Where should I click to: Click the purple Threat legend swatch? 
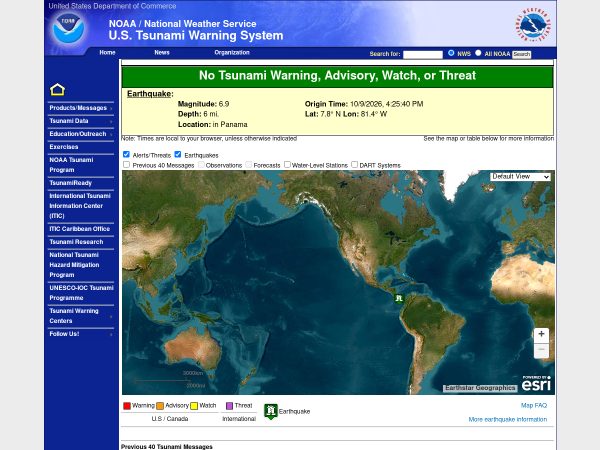coord(230,406)
